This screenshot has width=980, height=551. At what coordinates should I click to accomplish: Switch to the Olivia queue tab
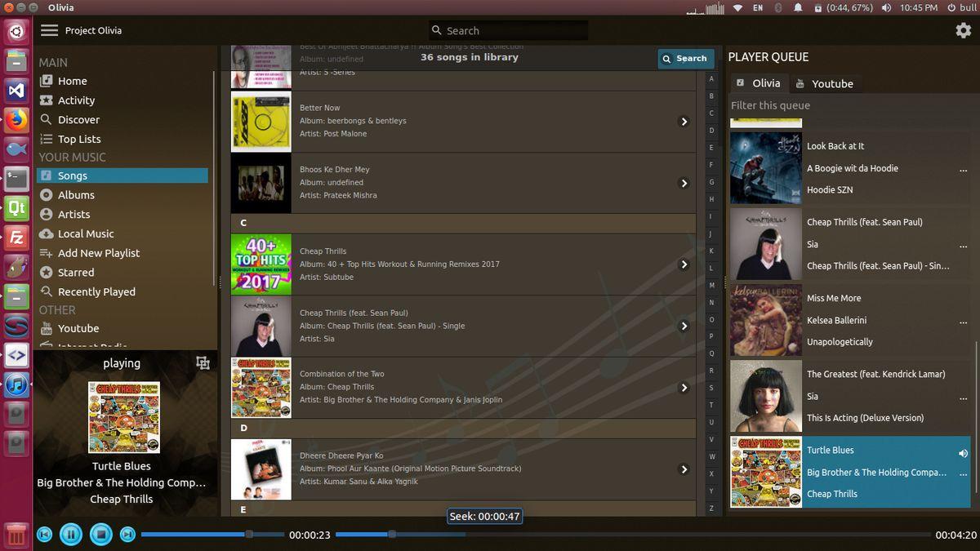(x=759, y=83)
